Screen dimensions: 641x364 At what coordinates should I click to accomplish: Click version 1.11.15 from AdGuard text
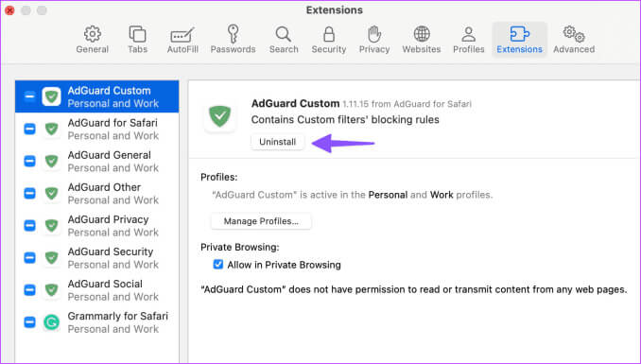tap(407, 104)
